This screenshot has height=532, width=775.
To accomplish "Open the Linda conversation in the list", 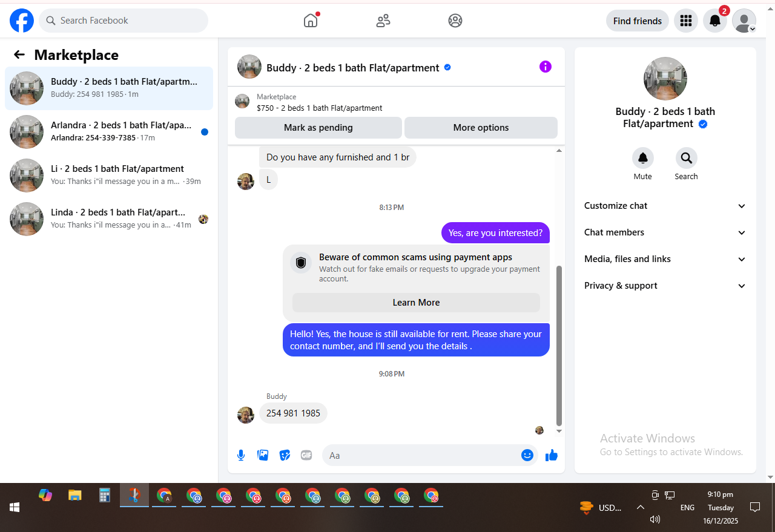I will [109, 219].
